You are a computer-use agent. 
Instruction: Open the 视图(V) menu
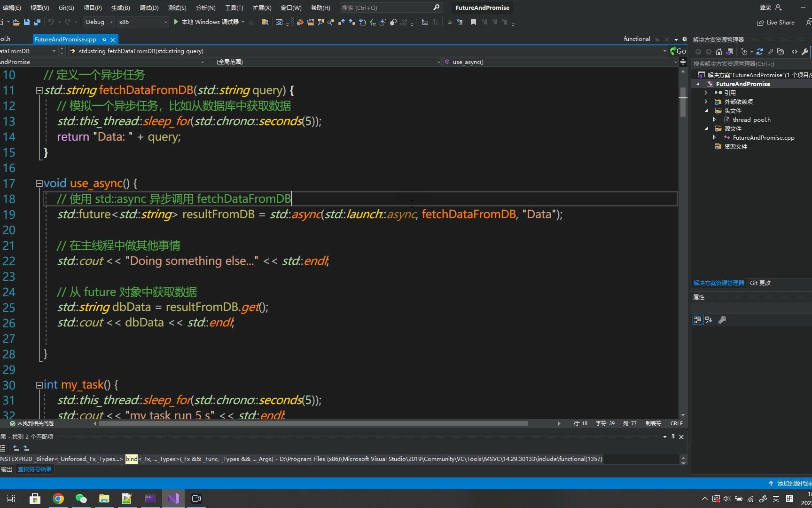tap(39, 8)
